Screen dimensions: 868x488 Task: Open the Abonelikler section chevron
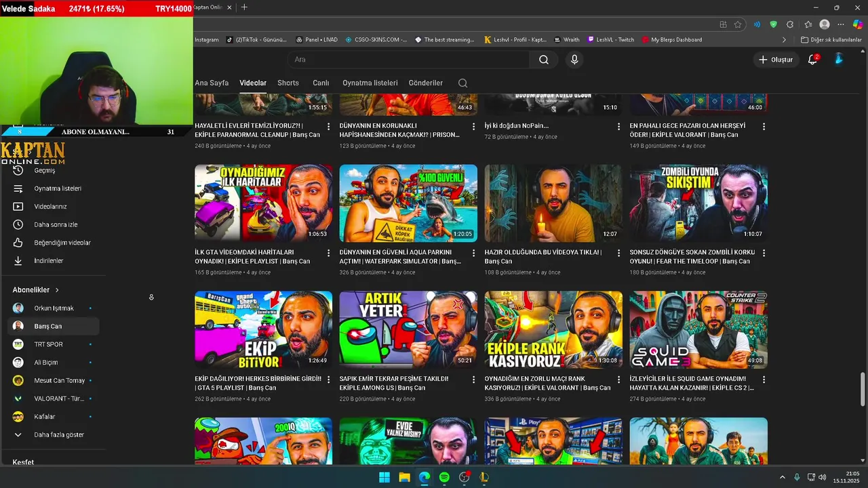(57, 290)
